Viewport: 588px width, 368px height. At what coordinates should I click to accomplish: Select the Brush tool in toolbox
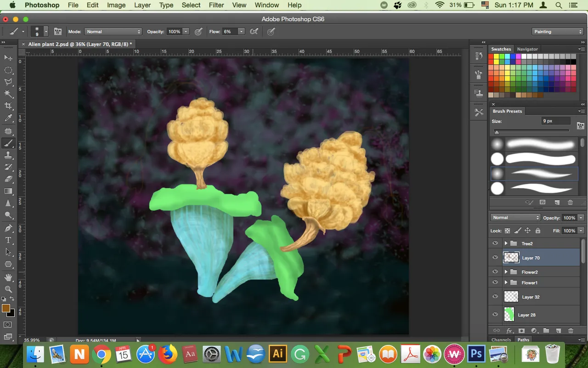(8, 143)
